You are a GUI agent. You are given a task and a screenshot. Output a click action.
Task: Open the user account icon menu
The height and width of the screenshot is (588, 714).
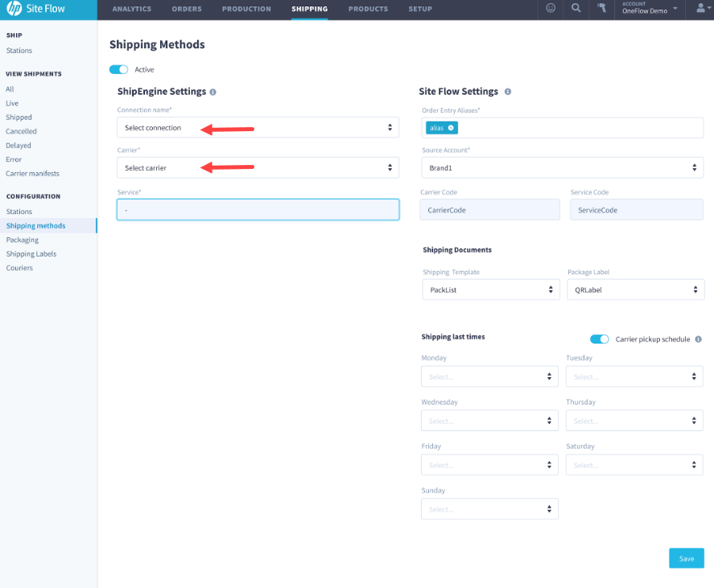point(699,9)
